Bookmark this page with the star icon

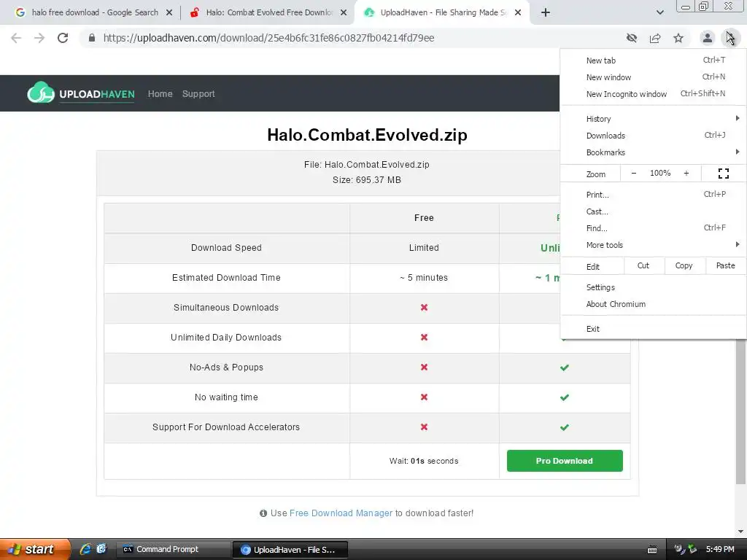pos(678,38)
